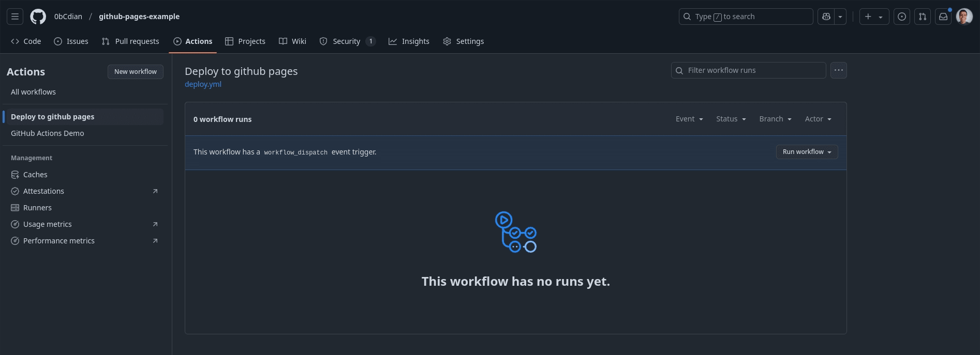This screenshot has width=980, height=355.
Task: Switch to the Pull requests tab
Action: coord(130,41)
